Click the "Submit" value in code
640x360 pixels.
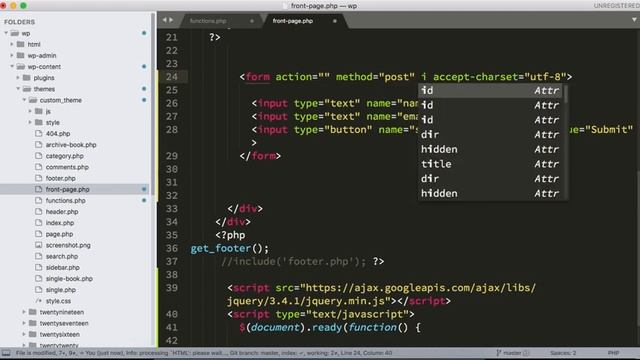[609, 129]
